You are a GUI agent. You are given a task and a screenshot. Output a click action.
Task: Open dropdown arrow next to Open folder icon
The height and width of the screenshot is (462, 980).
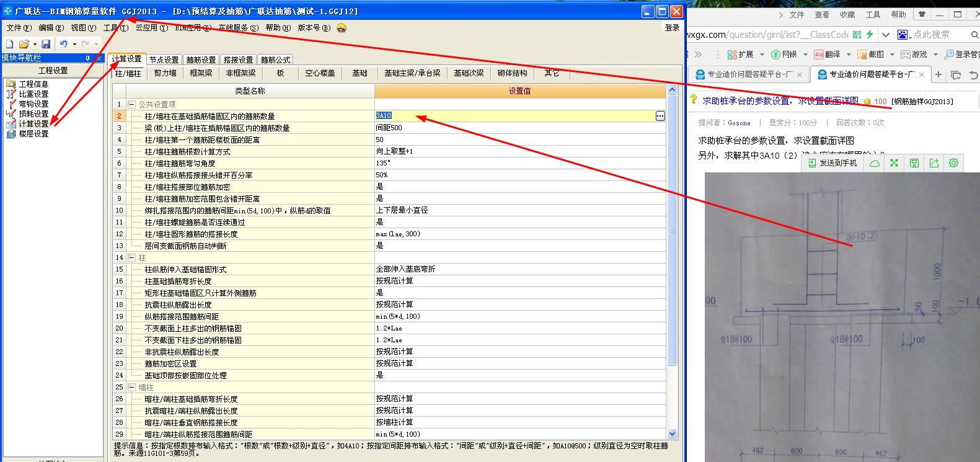34,44
